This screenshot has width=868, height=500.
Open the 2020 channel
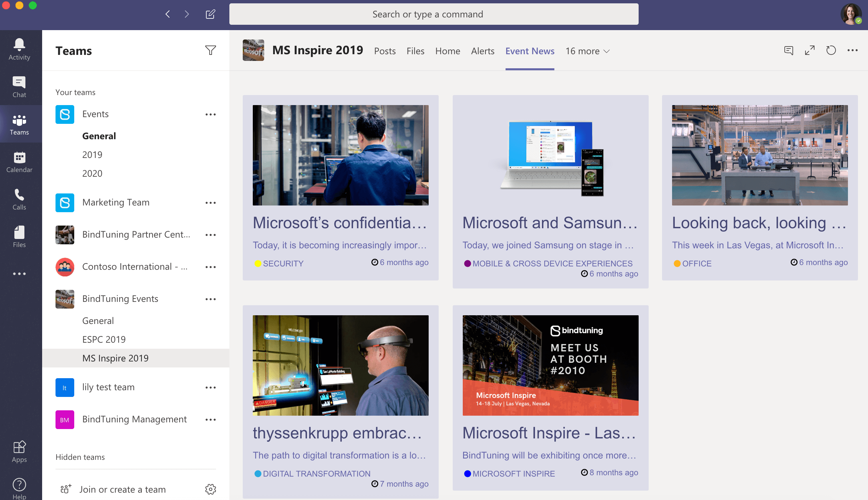[x=92, y=173]
